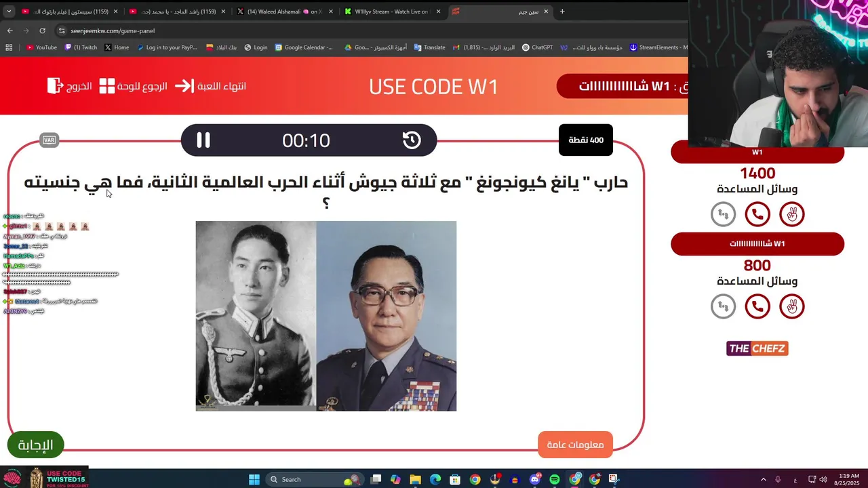
Task: Open the Gmail البريد الوارد bookmark
Action: coord(484,47)
